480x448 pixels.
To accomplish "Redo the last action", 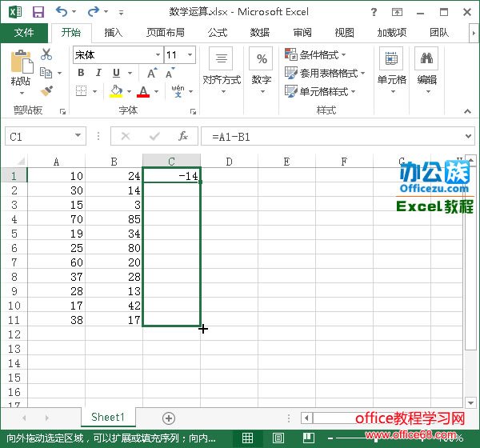I will coord(94,12).
